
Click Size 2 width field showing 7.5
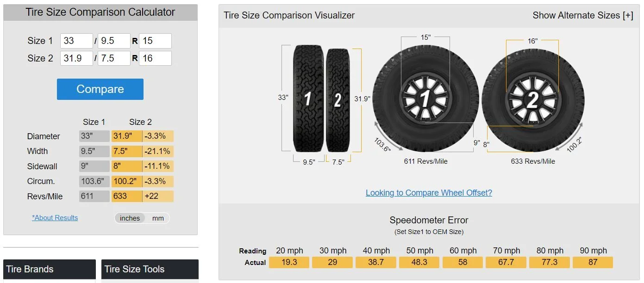click(114, 58)
